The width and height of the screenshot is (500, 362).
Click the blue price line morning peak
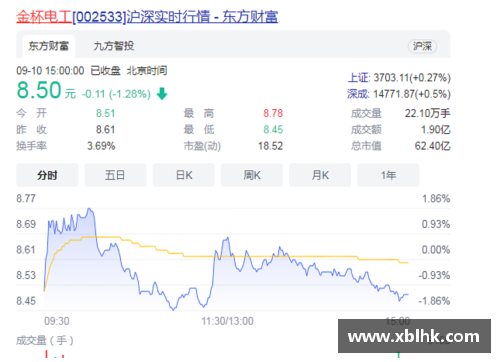click(x=89, y=210)
